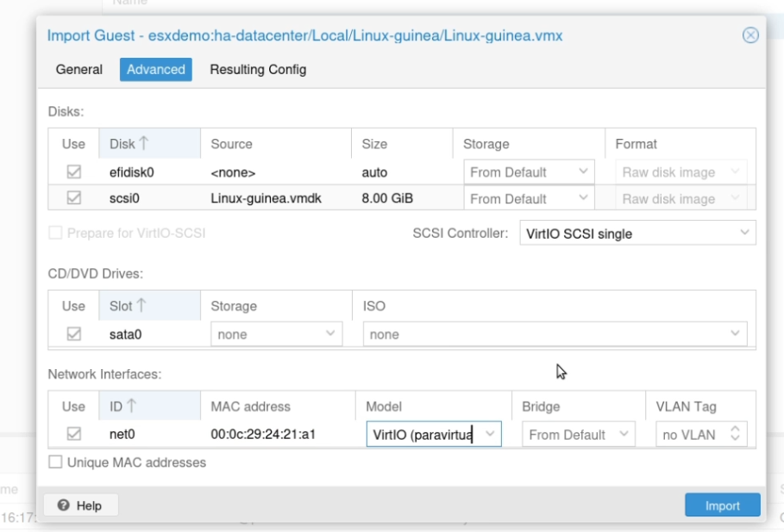Viewport: 784px width, 532px height.
Task: Open the SCSI Controller dropdown
Action: 637,233
